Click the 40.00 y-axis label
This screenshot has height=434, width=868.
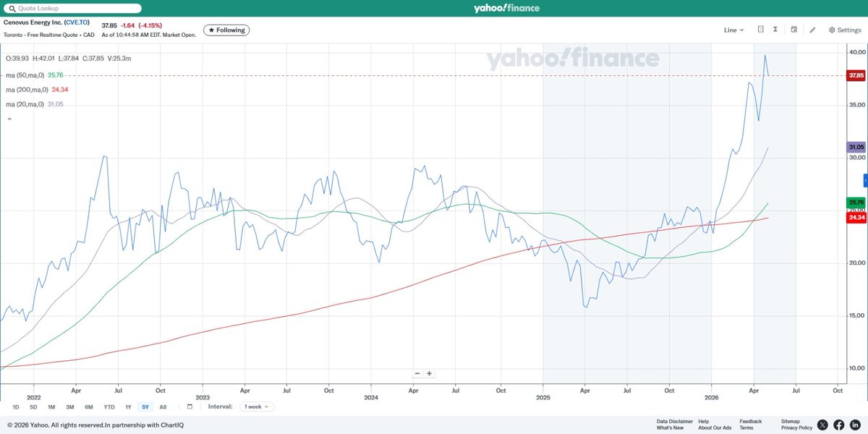(856, 53)
